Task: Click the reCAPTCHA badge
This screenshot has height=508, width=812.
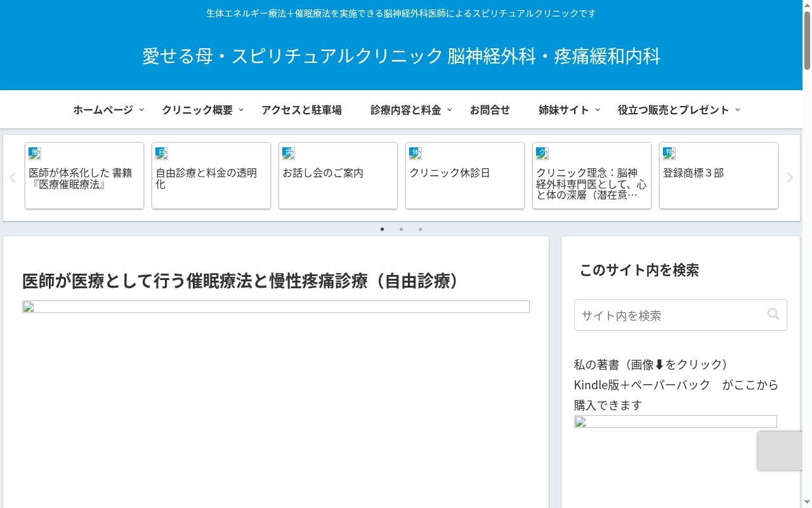Action: pyautogui.click(x=780, y=451)
